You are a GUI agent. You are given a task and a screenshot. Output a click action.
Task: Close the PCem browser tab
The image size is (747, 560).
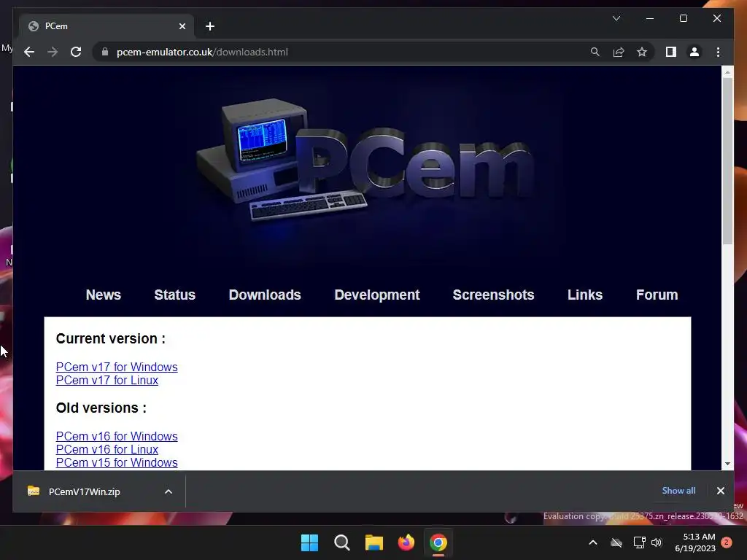(x=182, y=26)
